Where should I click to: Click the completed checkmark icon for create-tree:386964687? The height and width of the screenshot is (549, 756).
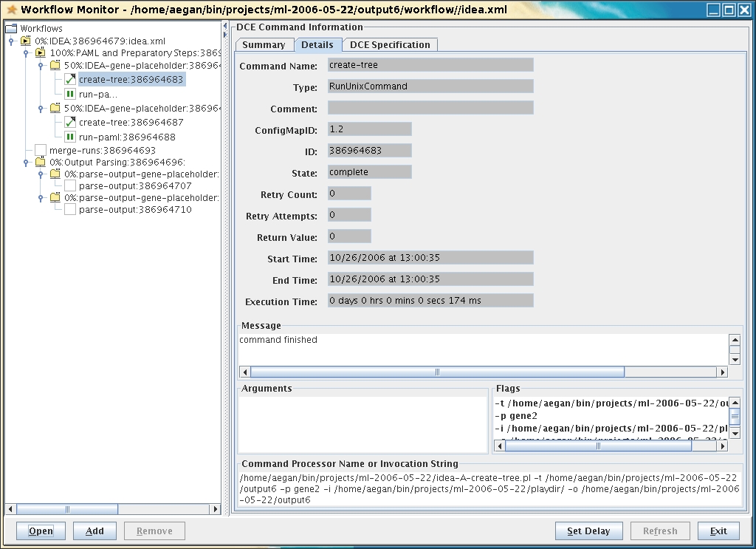pyautogui.click(x=70, y=122)
